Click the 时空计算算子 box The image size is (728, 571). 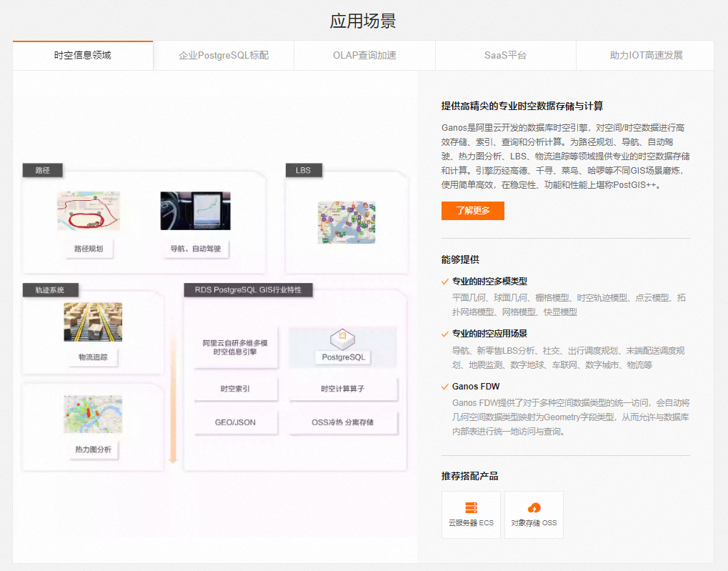pyautogui.click(x=343, y=389)
